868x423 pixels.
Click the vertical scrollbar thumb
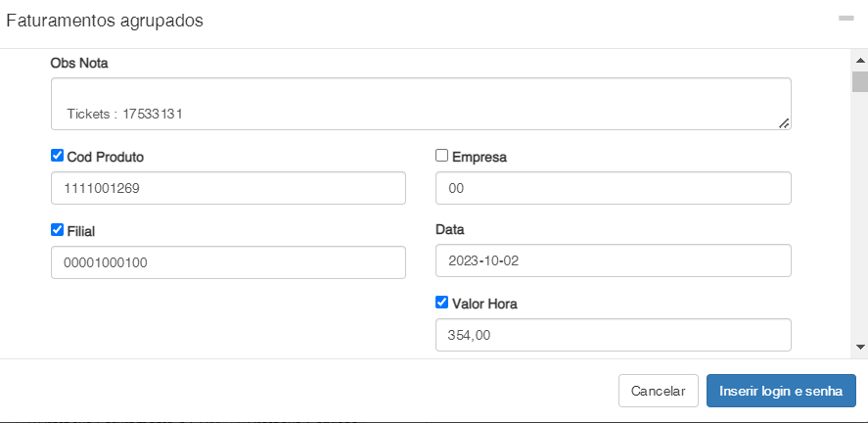pos(859,80)
